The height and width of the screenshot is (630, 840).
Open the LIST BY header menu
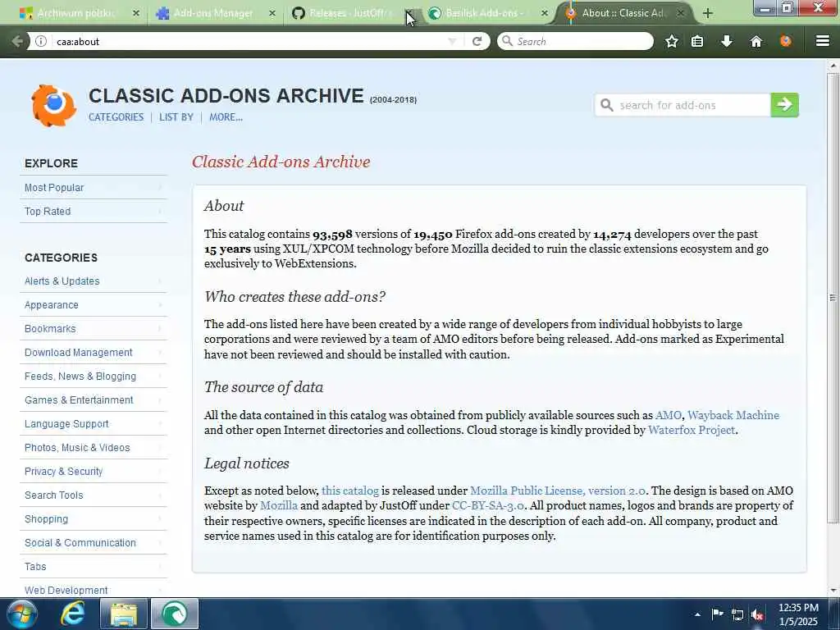coord(176,117)
